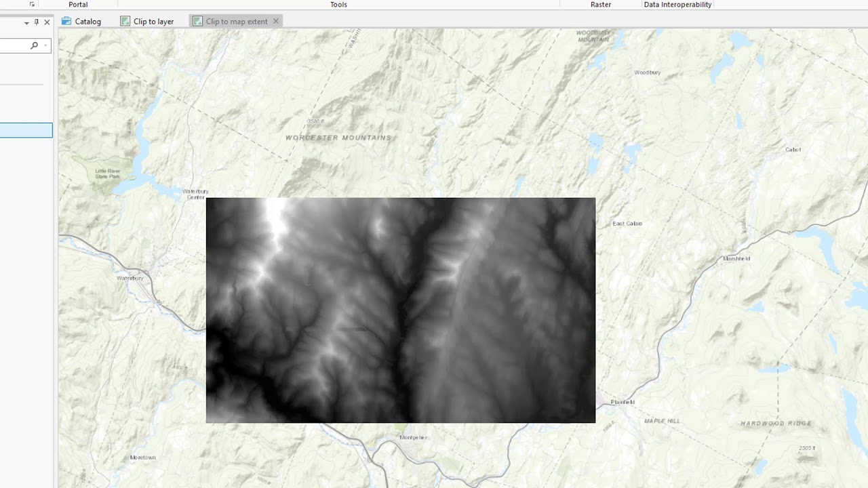This screenshot has width=868, height=488.
Task: Close the Clip to map extent tab
Action: tap(275, 21)
